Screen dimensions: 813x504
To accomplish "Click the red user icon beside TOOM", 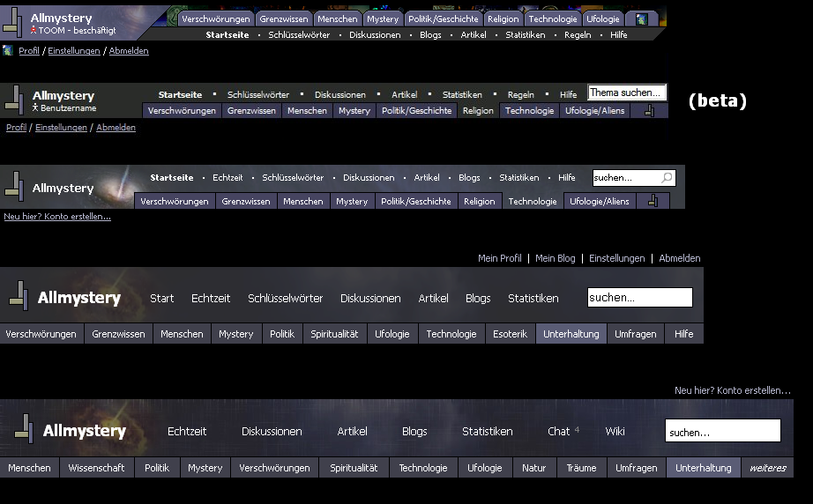I will click(34, 30).
